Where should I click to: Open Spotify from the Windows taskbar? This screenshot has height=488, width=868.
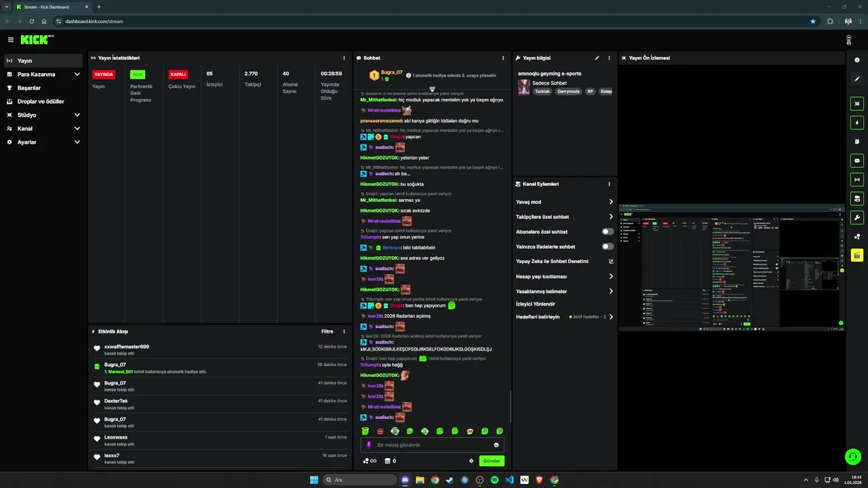pos(494,480)
